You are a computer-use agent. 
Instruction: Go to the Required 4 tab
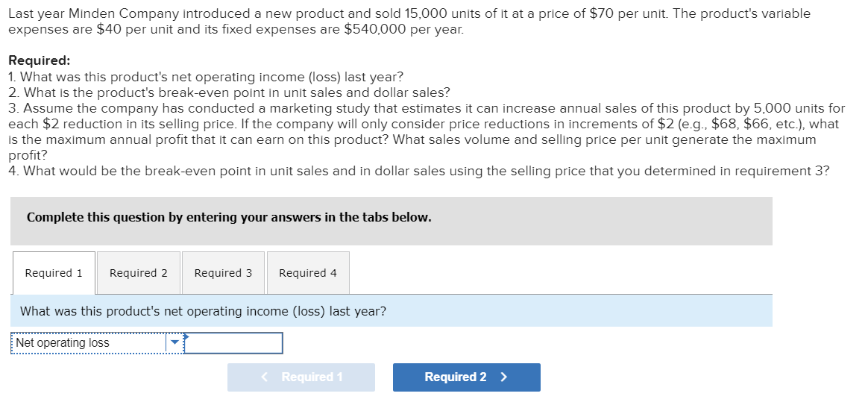pyautogui.click(x=308, y=273)
